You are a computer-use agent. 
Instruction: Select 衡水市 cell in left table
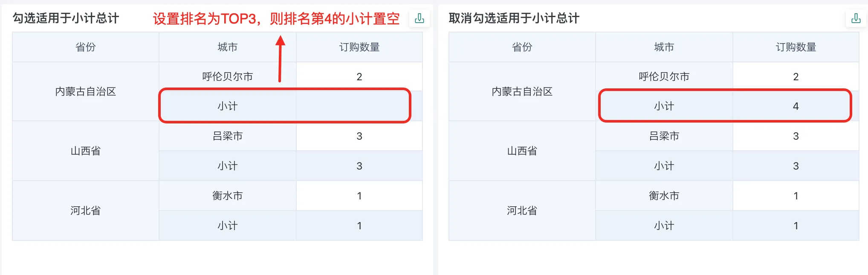[x=228, y=196]
